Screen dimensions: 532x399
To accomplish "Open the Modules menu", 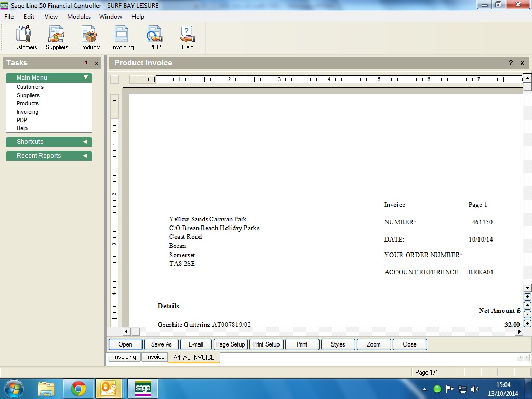I will click(x=79, y=16).
